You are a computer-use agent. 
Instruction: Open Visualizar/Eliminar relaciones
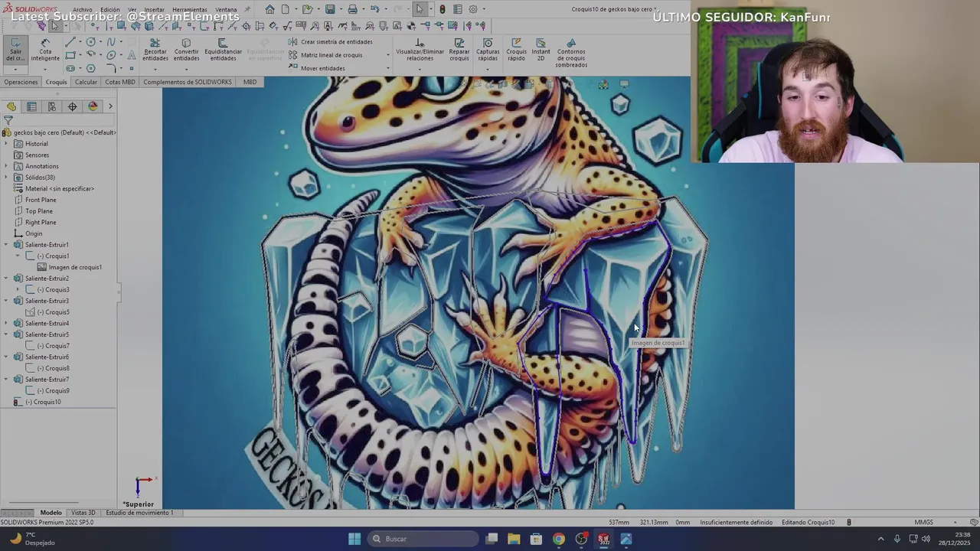click(x=420, y=51)
